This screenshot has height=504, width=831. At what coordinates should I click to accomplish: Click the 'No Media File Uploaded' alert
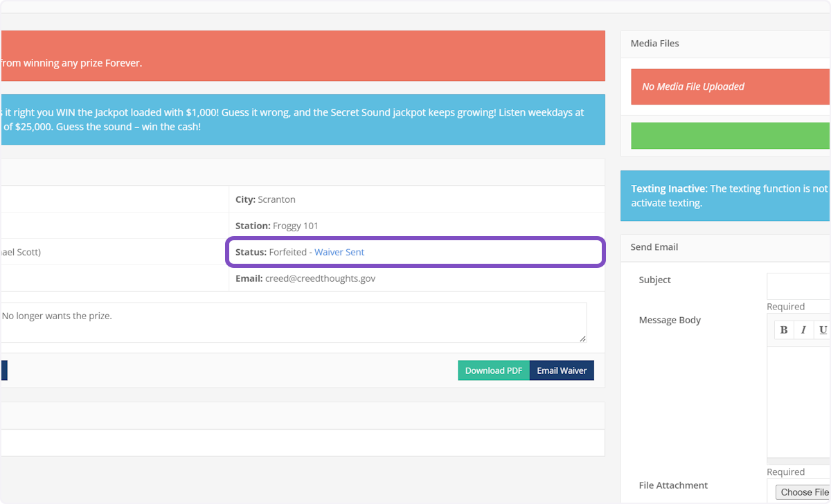point(730,87)
